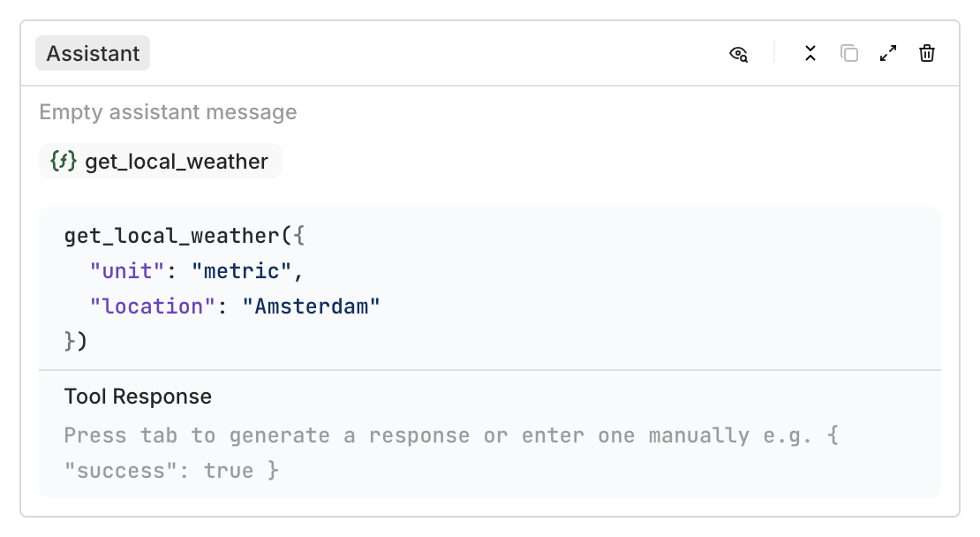
Task: Select the "metric" unit value
Action: coord(241,271)
